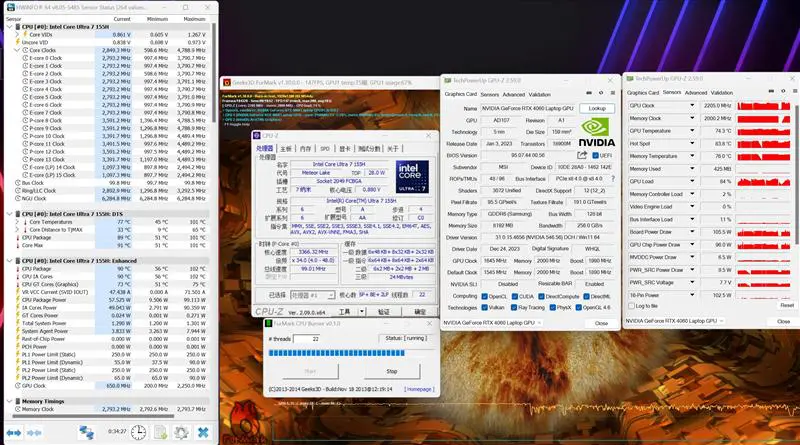The image size is (800, 445).
Task: Click the threads input field in CPU Burner
Action: (x=307, y=339)
